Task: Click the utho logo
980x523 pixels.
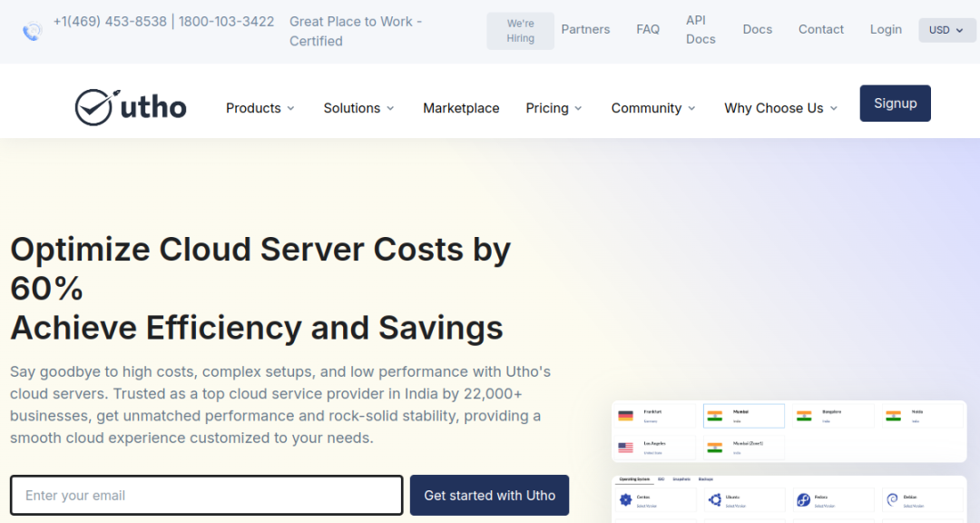Action: click(131, 107)
